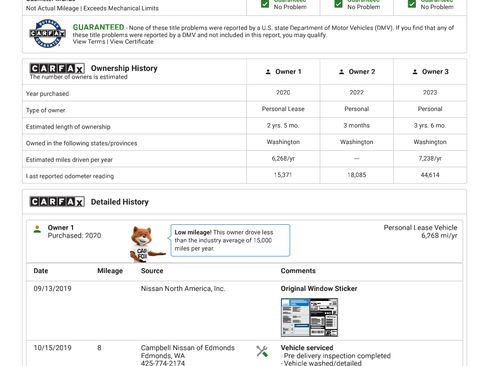Click Owned in the following states/provinces label
This screenshot has width=488, height=366.
click(x=81, y=143)
